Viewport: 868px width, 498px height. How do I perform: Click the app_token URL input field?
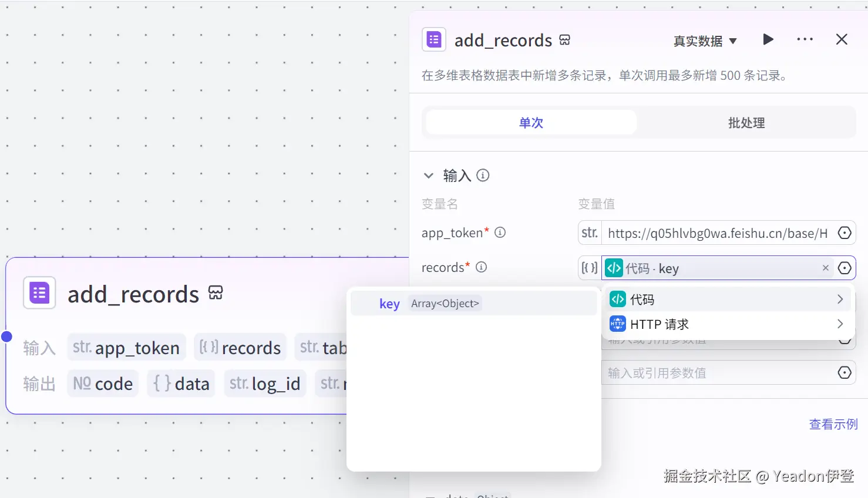point(718,233)
